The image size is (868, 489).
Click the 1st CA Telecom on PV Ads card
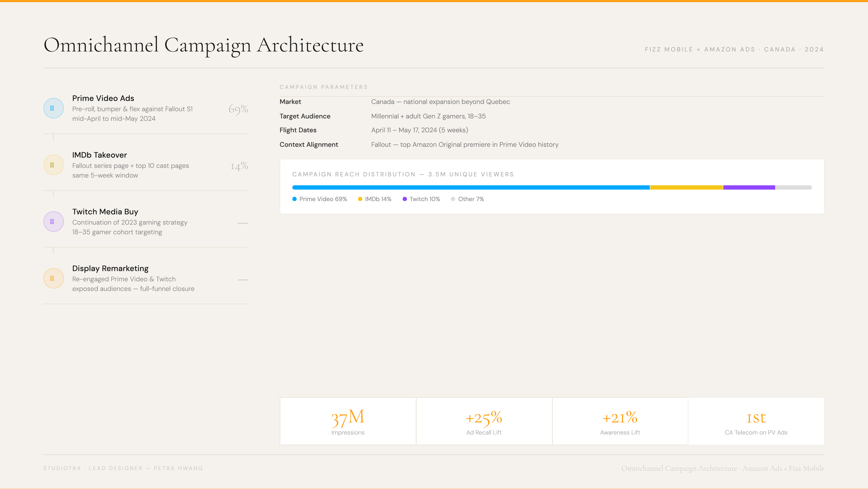click(x=756, y=421)
